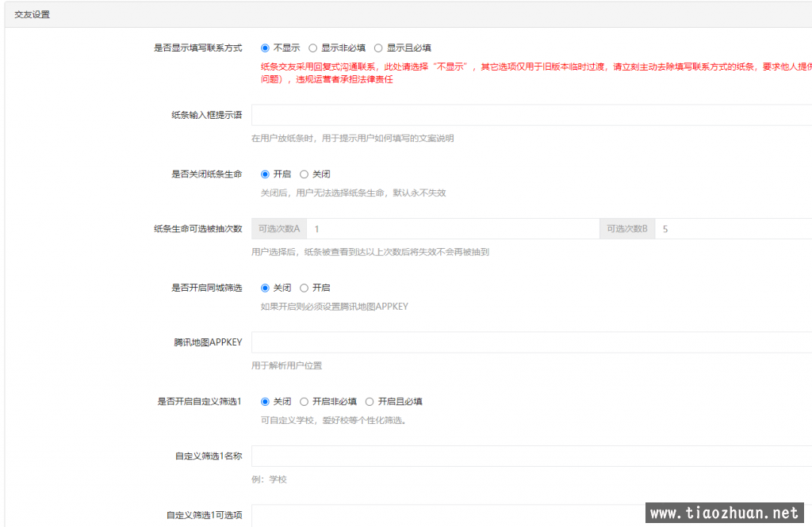Click the 纸条生命可选被抽次数 label
The height and width of the screenshot is (527, 812).
[x=197, y=229]
